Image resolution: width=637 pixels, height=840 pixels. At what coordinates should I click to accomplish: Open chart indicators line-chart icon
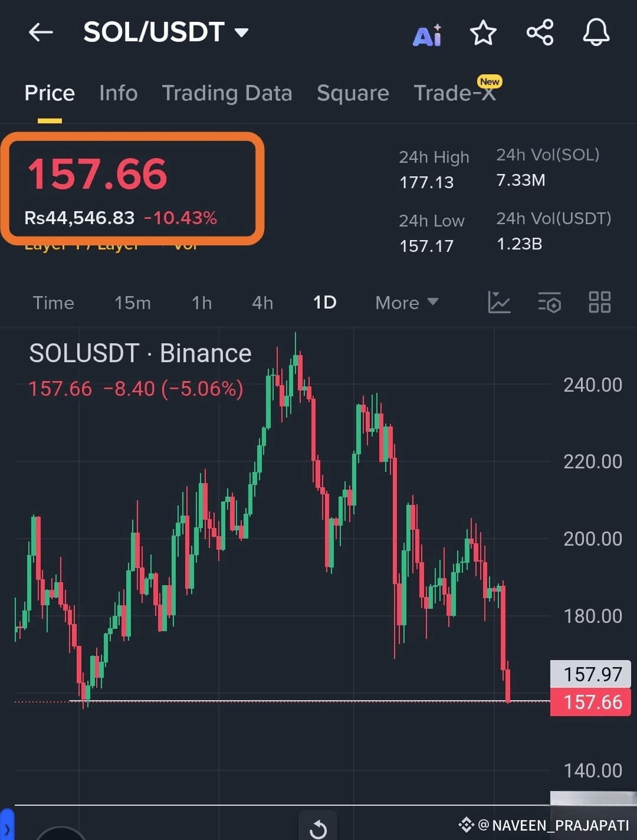tap(499, 302)
